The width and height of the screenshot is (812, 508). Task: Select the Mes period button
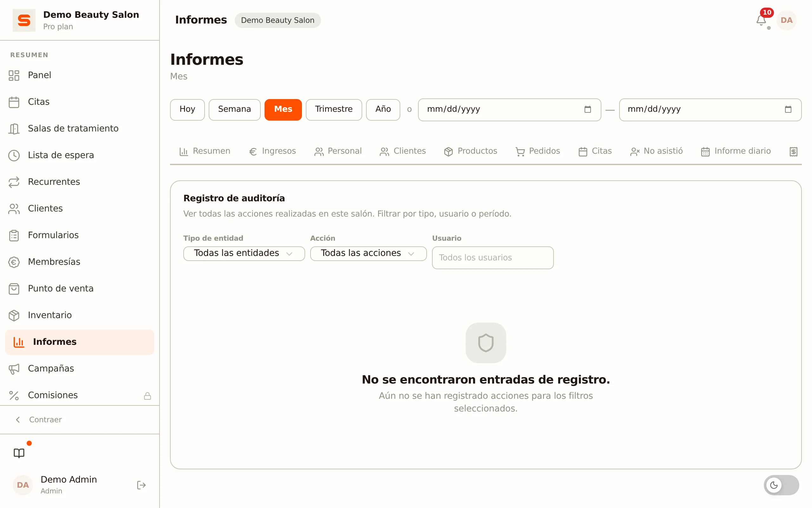[x=283, y=110]
